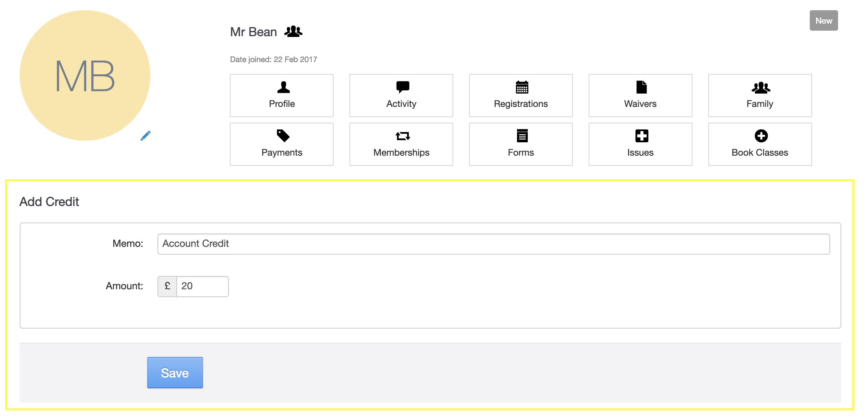Screen dimensions: 868x419
Task: Open Issues via the medical cross icon
Action: pyautogui.click(x=641, y=136)
